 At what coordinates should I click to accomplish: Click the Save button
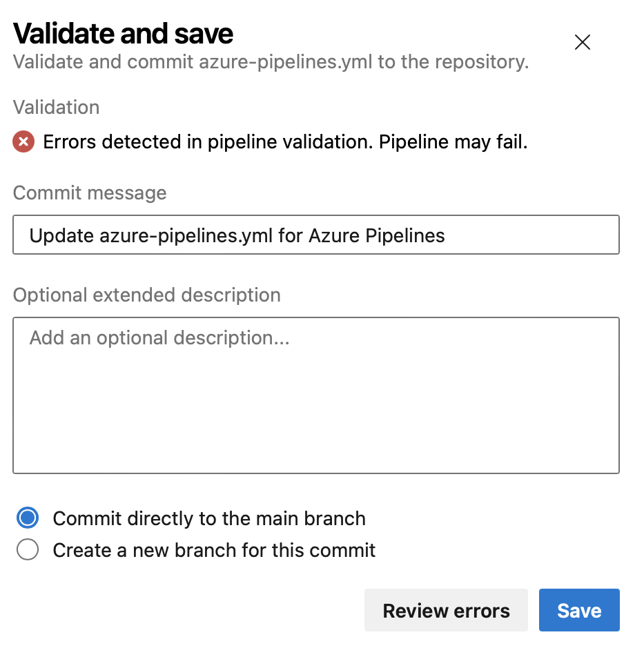(579, 610)
